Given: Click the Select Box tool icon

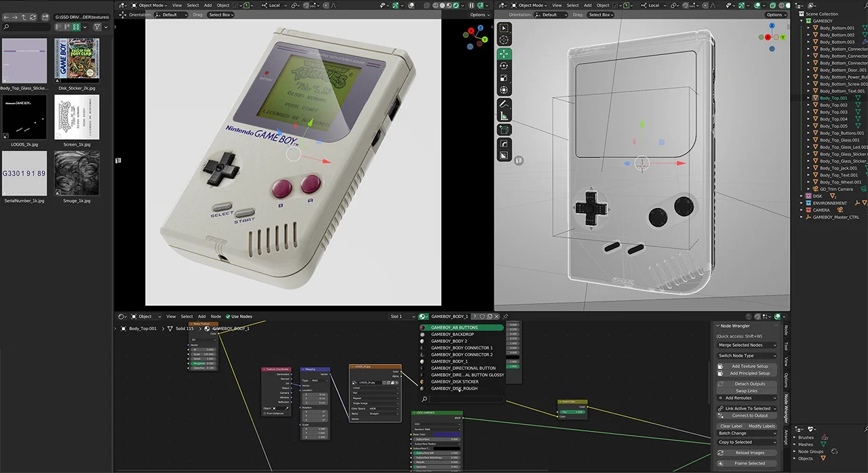Looking at the screenshot, I should coord(504,28).
